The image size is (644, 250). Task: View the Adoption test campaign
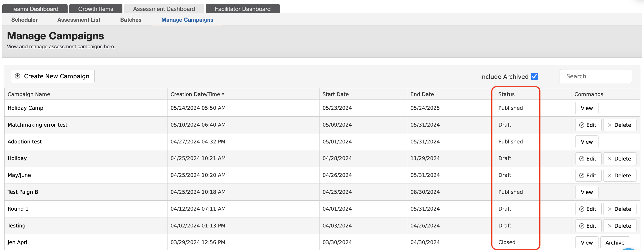(587, 142)
